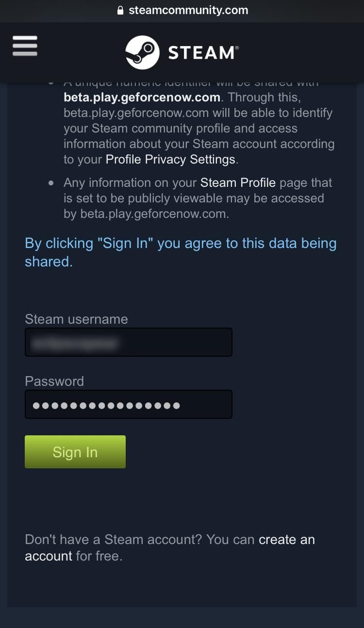
Task: Click "by beta.play.geforcenow.com." ending second bullet
Action: click(x=146, y=214)
